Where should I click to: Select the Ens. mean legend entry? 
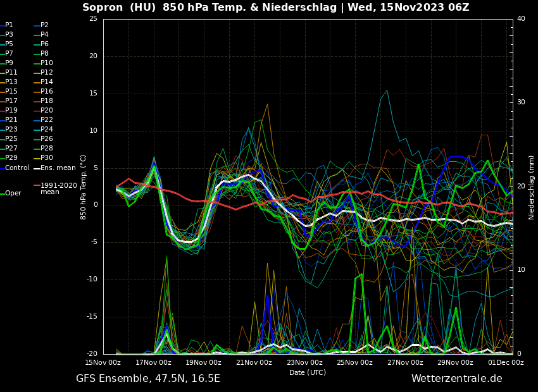pos(58,168)
